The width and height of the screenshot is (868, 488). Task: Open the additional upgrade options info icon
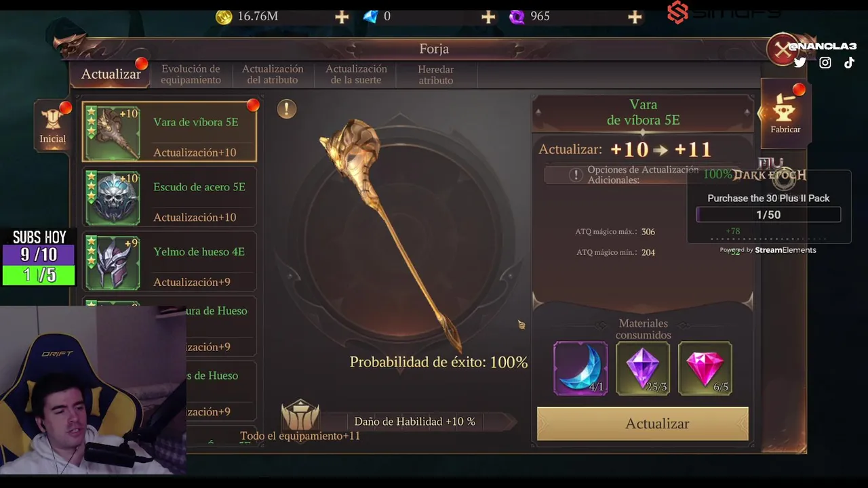tap(576, 175)
